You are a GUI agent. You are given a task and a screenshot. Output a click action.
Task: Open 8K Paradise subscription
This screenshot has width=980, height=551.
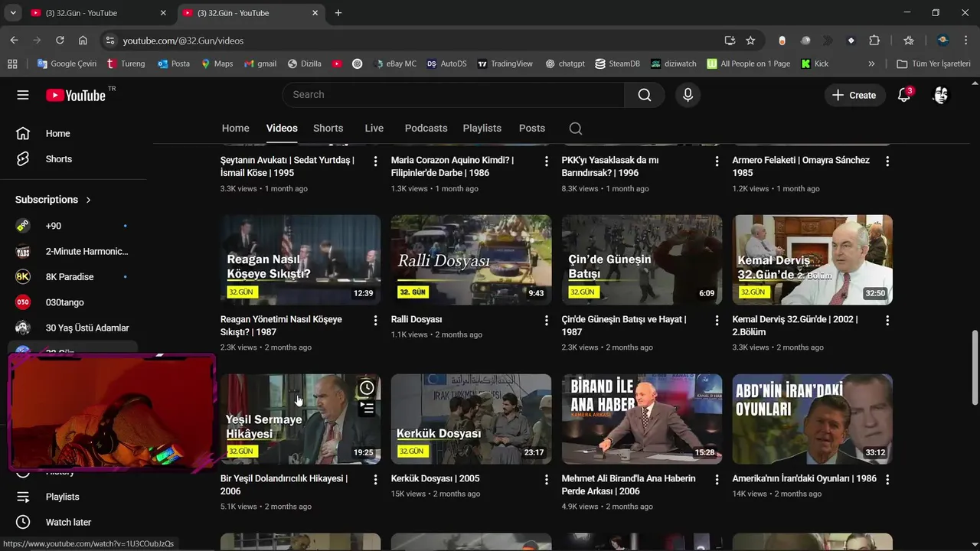(x=73, y=277)
